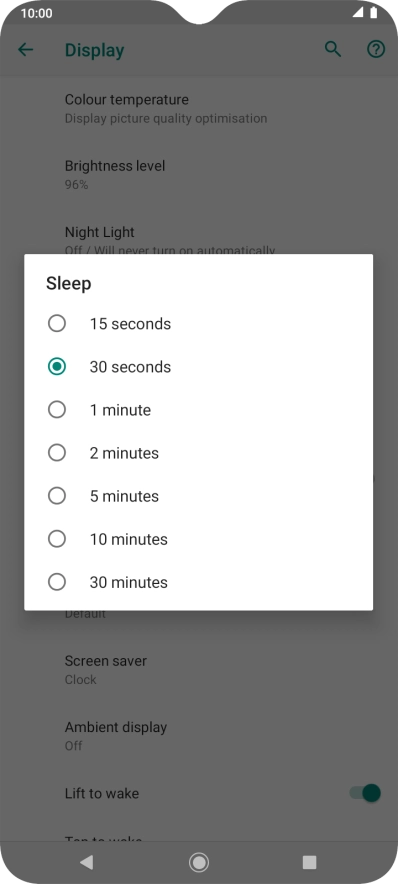Choose the 1 minute radio button
Image resolution: width=398 pixels, height=884 pixels.
pyautogui.click(x=57, y=410)
